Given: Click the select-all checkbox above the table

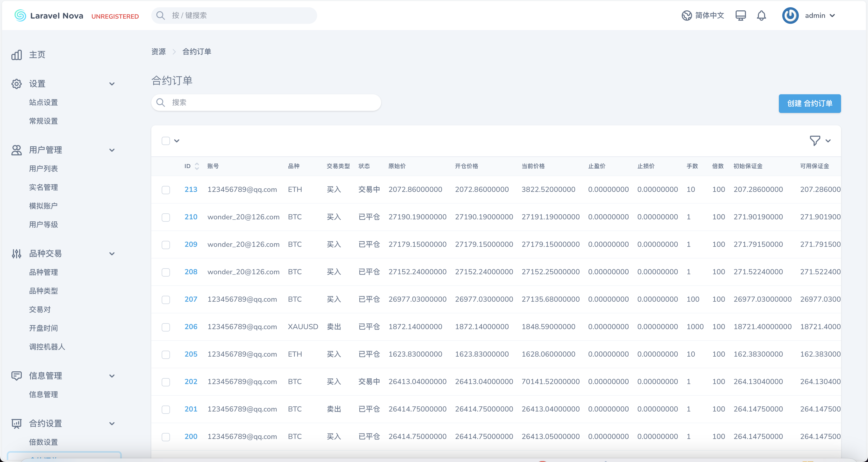Looking at the screenshot, I should [x=166, y=141].
